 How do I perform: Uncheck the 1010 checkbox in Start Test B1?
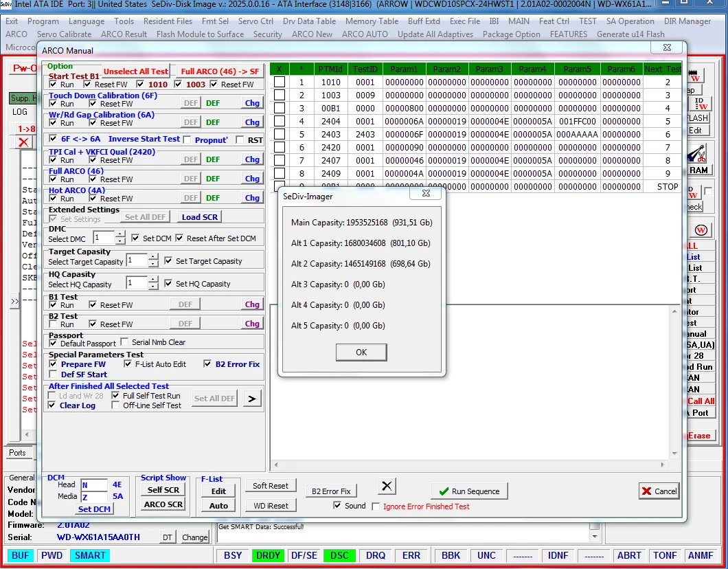click(x=140, y=84)
